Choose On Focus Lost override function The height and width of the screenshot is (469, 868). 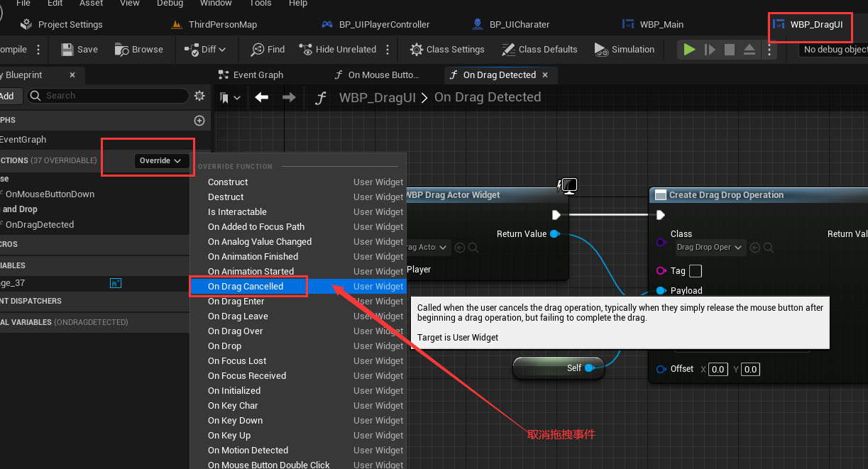click(x=298, y=361)
